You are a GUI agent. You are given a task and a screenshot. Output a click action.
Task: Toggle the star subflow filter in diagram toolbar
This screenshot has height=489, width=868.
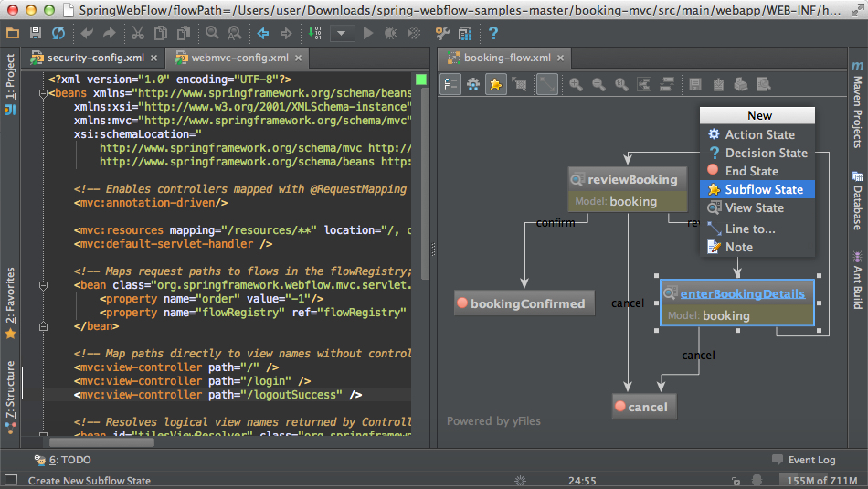(495, 84)
